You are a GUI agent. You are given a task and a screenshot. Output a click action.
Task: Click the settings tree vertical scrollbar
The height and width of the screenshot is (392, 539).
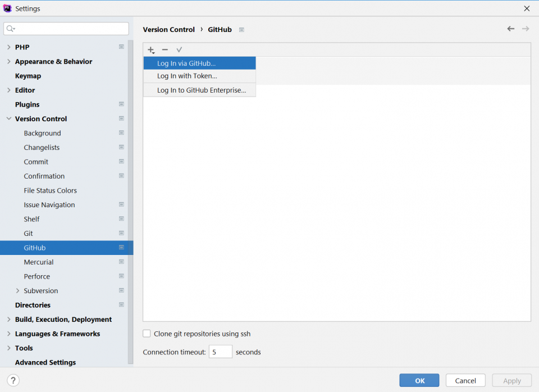(x=131, y=202)
